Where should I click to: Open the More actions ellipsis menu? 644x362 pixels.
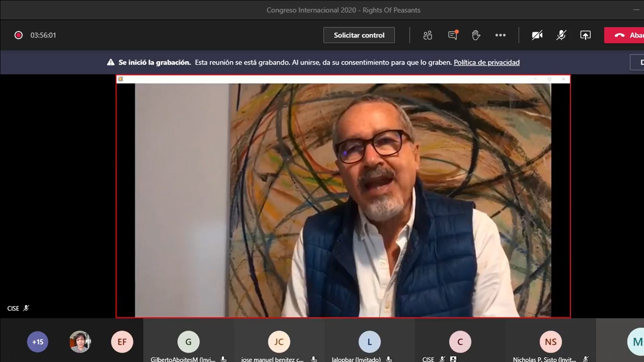[x=500, y=35]
